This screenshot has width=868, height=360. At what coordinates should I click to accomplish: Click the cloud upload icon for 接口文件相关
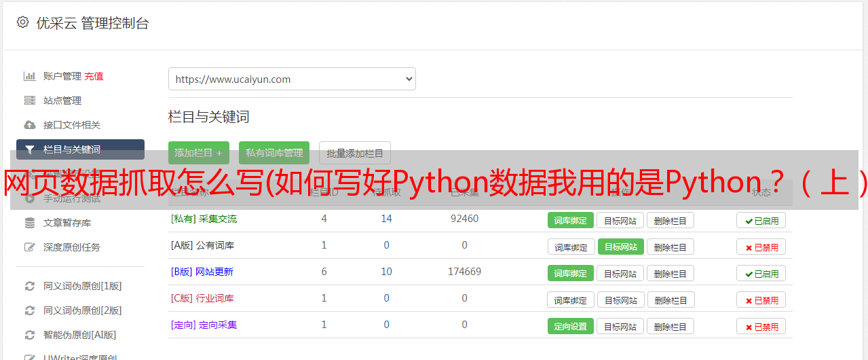[30, 125]
